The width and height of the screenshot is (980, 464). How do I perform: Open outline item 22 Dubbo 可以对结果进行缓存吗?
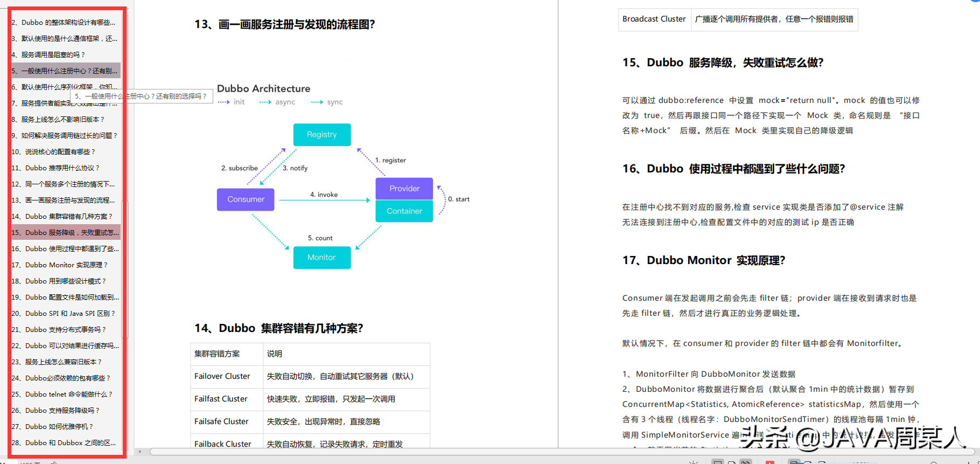65,345
